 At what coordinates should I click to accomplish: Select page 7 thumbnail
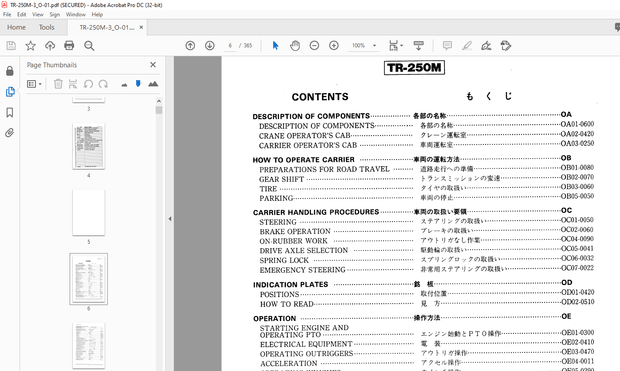[89, 346]
